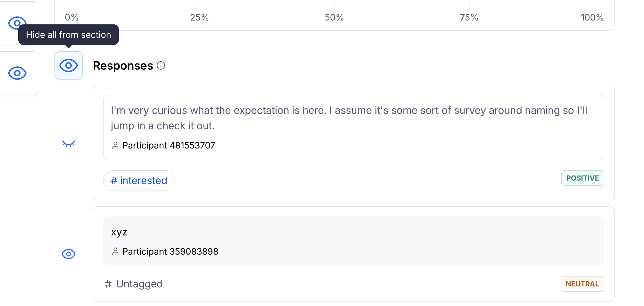Open Participant 359083898 name
The image size is (644, 306).
click(170, 251)
